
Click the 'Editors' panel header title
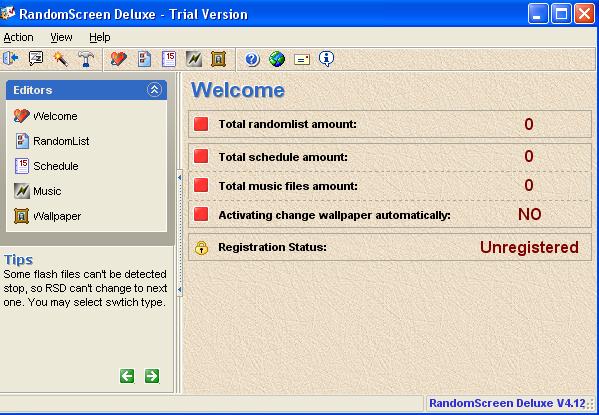[32, 90]
